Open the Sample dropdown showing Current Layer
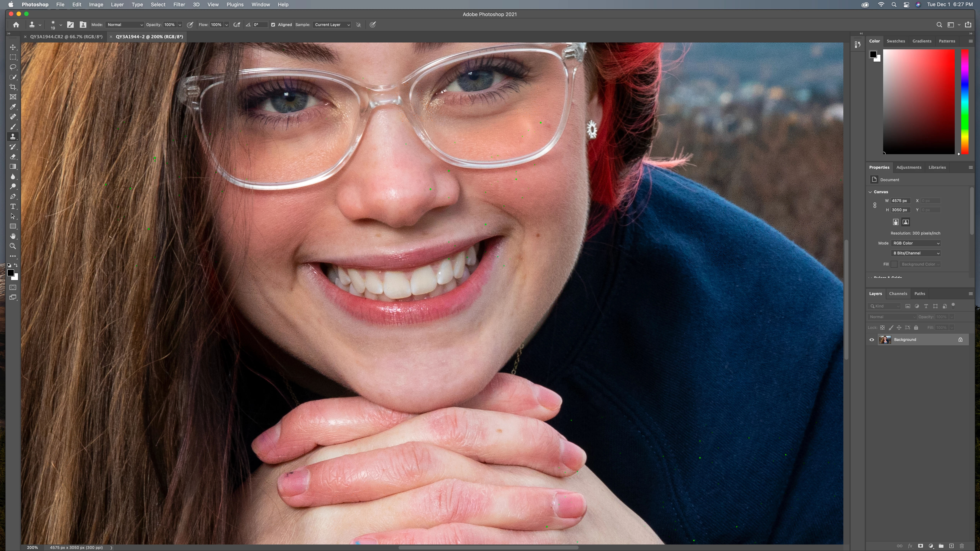Screen dimensions: 980x551 pos(332,25)
